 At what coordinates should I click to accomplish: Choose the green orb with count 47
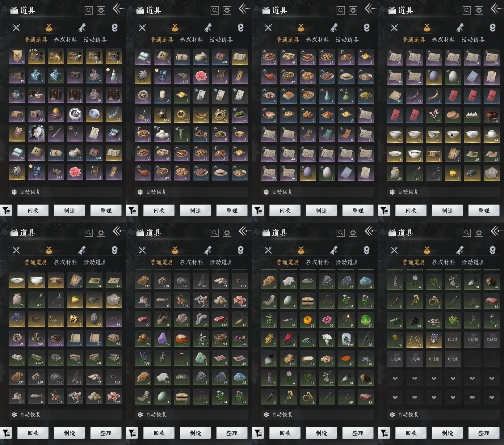366,320
